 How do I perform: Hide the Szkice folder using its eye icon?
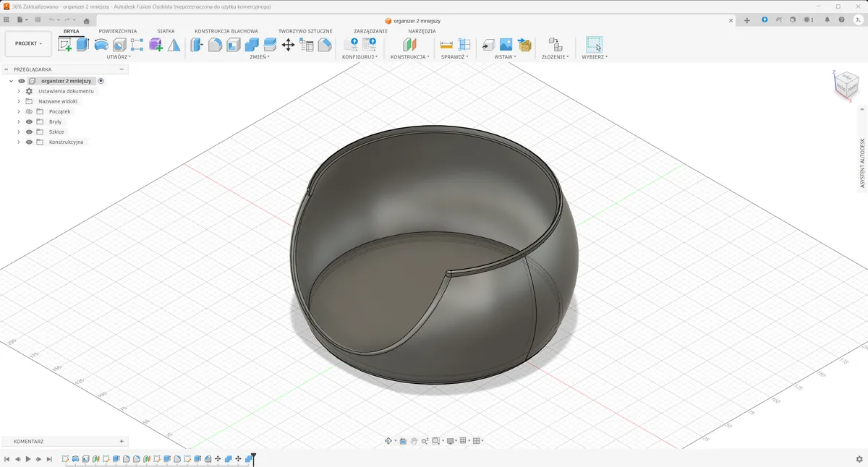(30, 132)
